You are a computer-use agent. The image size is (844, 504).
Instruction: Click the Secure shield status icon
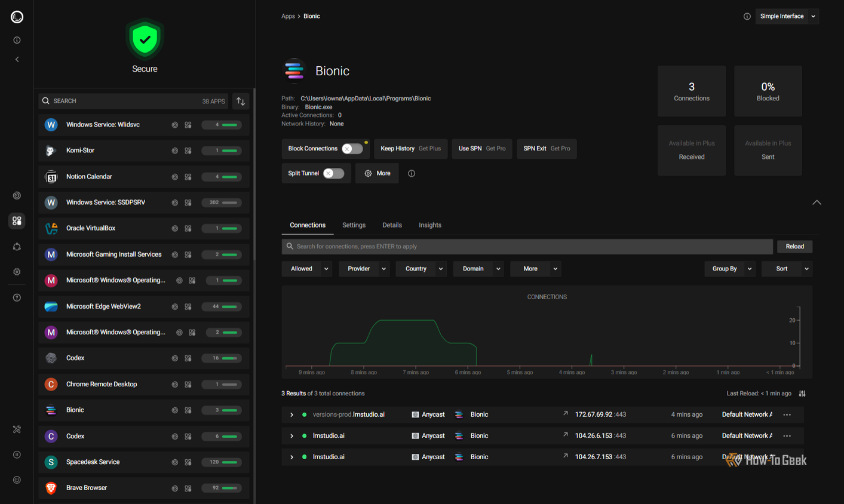click(145, 39)
